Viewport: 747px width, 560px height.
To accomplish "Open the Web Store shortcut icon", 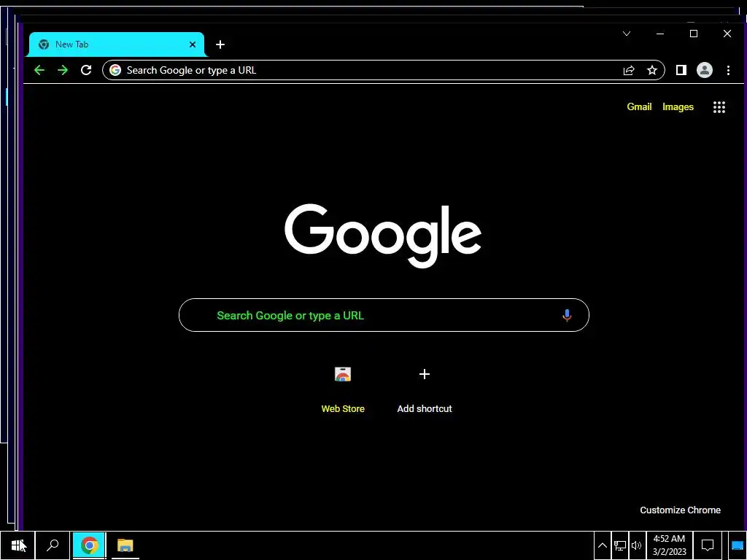I will pos(343,375).
